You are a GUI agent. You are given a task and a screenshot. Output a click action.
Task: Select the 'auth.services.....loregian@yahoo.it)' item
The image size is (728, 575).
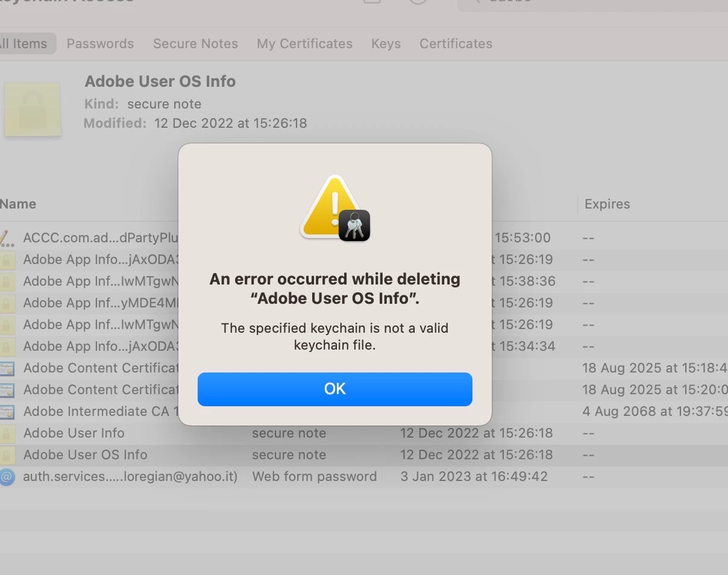coord(130,476)
